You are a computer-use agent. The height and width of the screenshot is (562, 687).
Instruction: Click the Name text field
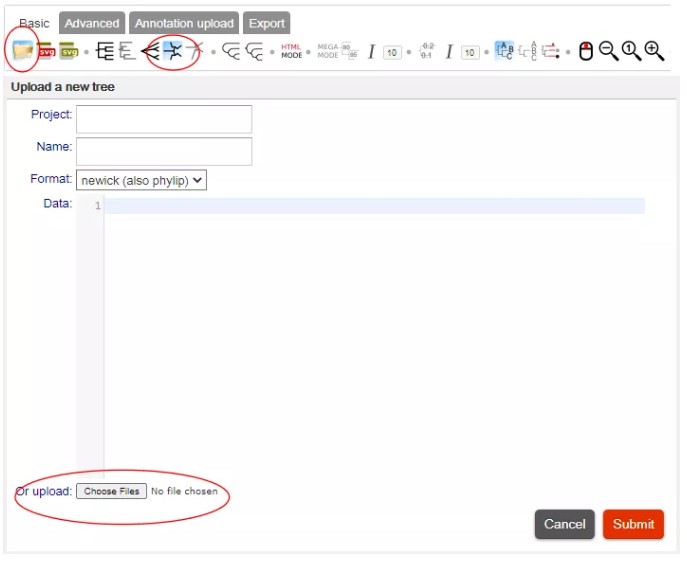click(x=164, y=152)
